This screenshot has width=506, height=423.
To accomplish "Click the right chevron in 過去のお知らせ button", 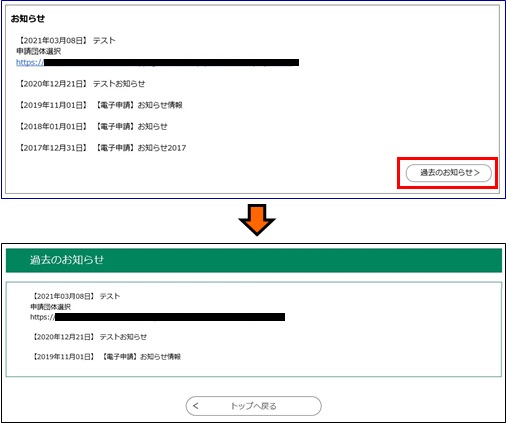I will [477, 173].
